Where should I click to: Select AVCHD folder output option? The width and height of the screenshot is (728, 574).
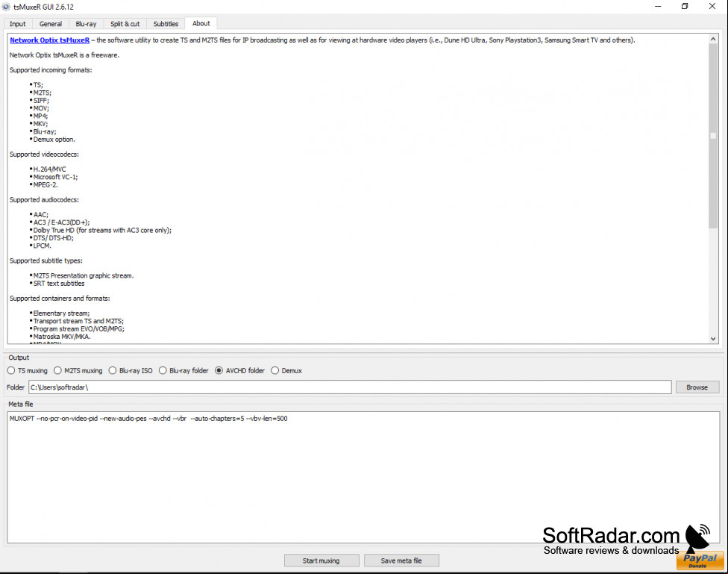click(239, 370)
